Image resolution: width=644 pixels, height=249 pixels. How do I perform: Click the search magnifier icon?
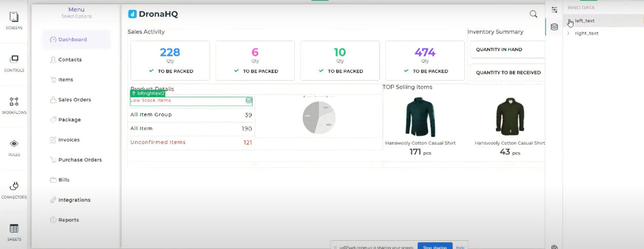pos(533,14)
